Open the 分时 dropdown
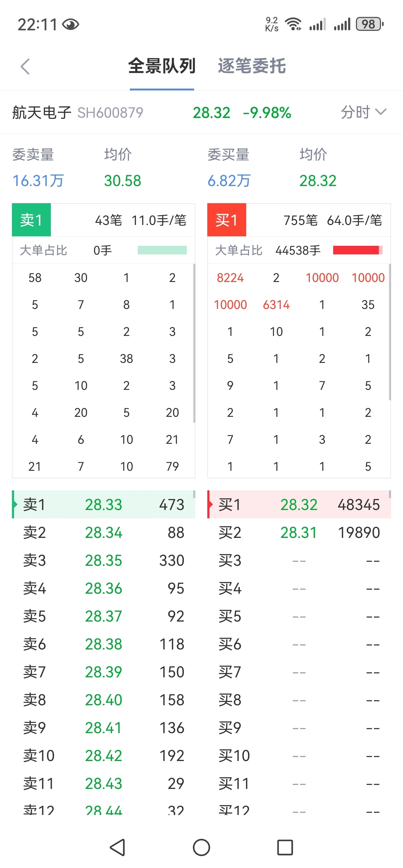This screenshot has height=868, width=403. pyautogui.click(x=356, y=112)
